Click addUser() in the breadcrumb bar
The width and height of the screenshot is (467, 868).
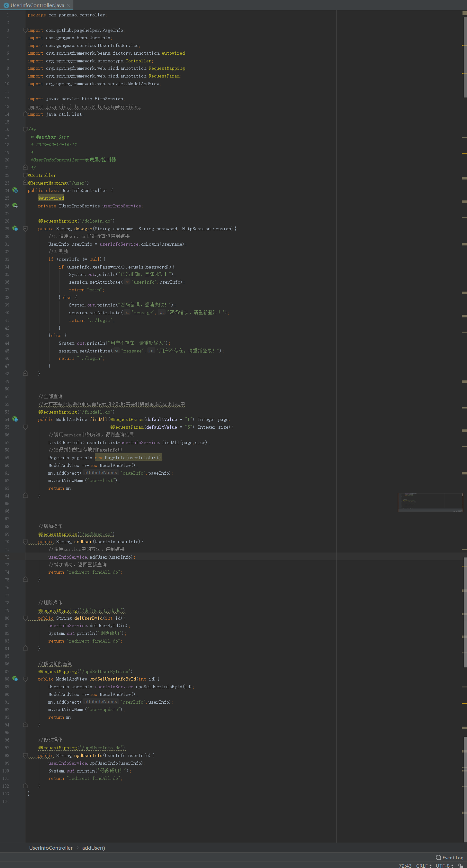(x=94, y=848)
